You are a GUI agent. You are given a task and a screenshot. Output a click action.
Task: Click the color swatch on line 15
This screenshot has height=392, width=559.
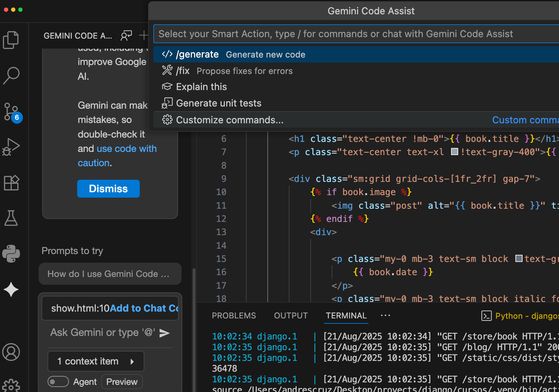(519, 258)
